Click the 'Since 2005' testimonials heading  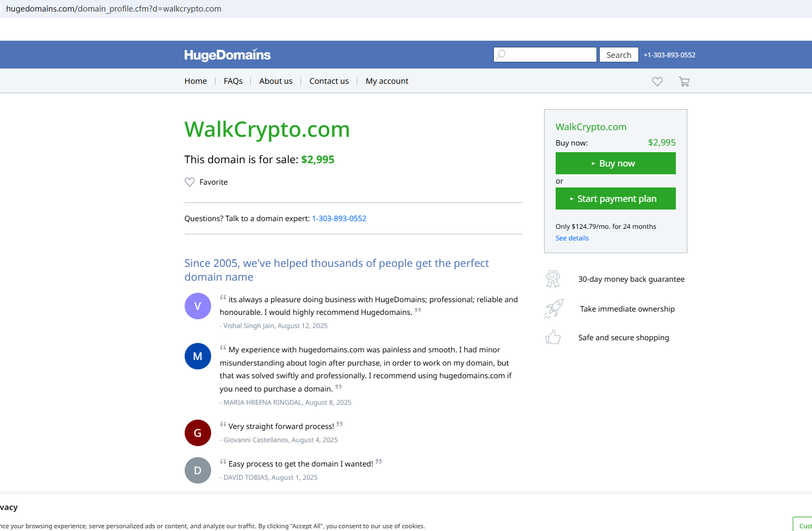coord(337,270)
